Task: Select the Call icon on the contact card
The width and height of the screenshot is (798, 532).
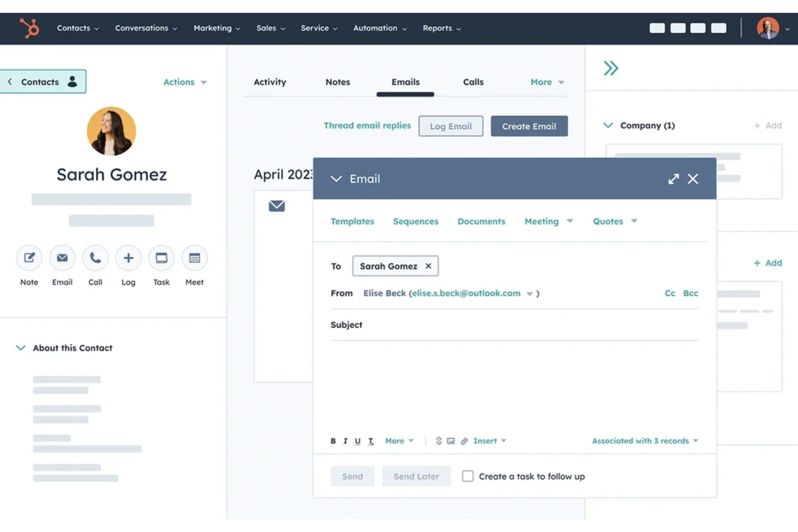Action: click(x=95, y=258)
